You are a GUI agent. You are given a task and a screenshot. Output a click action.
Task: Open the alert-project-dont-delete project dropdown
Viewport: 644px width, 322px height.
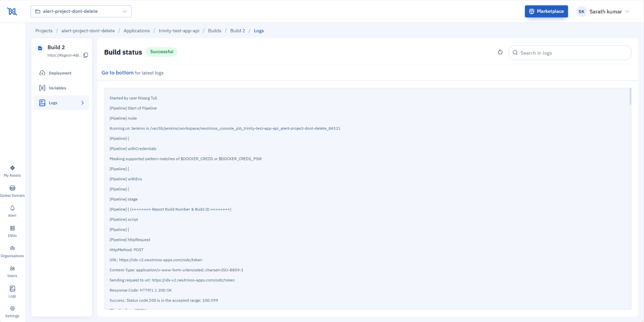click(81, 11)
